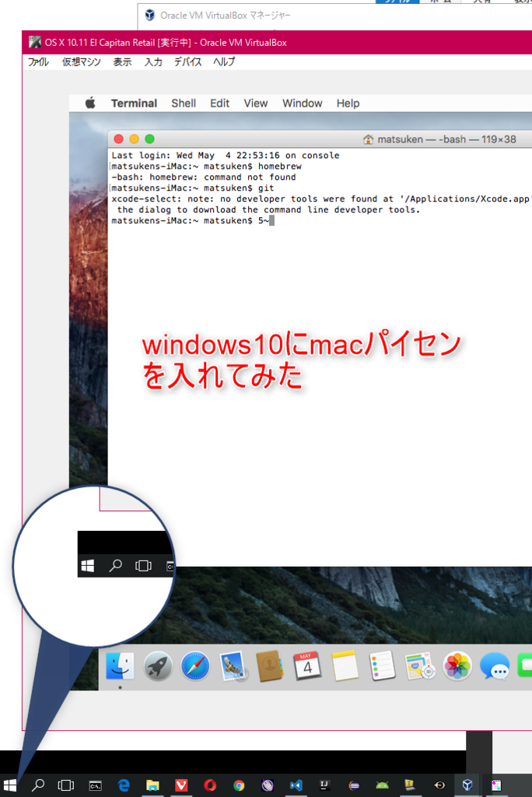The image size is (532, 797).
Task: Open Notes yellow pad in dock
Action: (x=345, y=665)
